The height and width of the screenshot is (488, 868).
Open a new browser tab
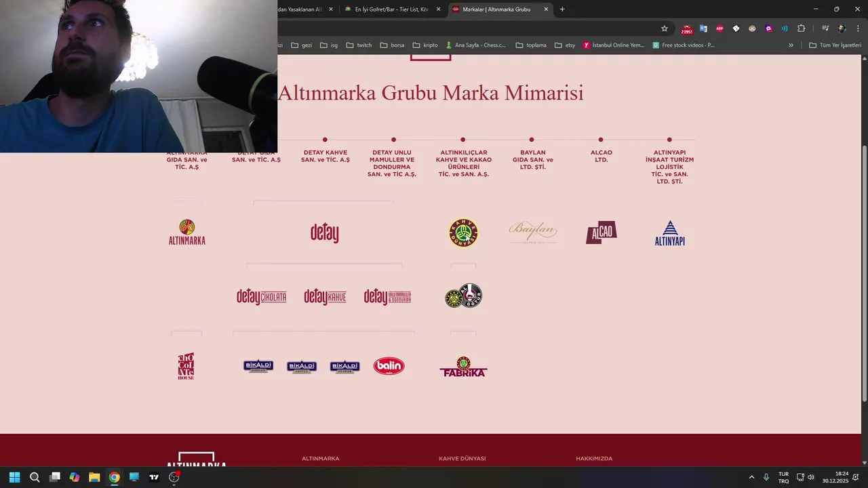tap(562, 9)
